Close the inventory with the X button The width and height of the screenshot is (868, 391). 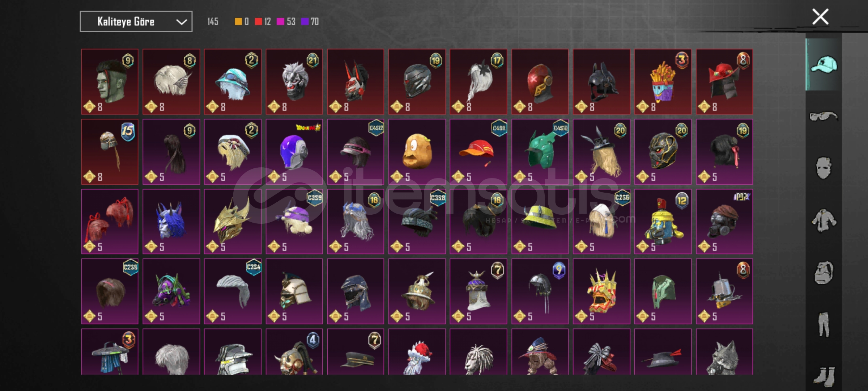820,17
